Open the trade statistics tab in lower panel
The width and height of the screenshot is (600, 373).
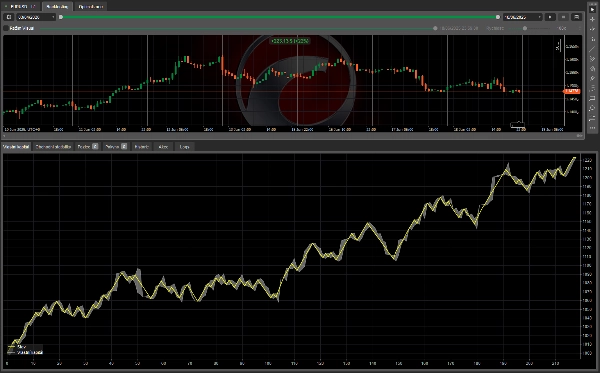53,147
